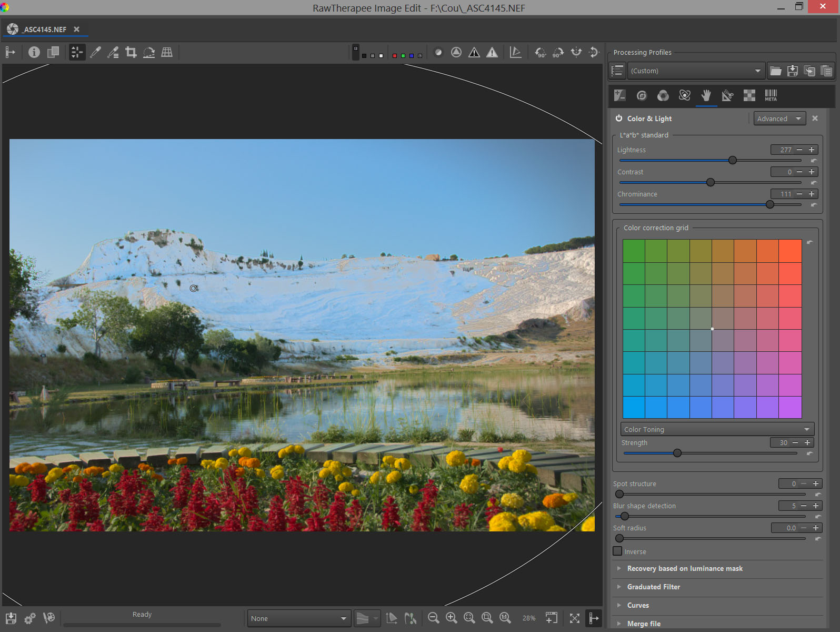Click the Transform tab with scissors icon
Viewport: 840px width, 632px height.
point(727,95)
